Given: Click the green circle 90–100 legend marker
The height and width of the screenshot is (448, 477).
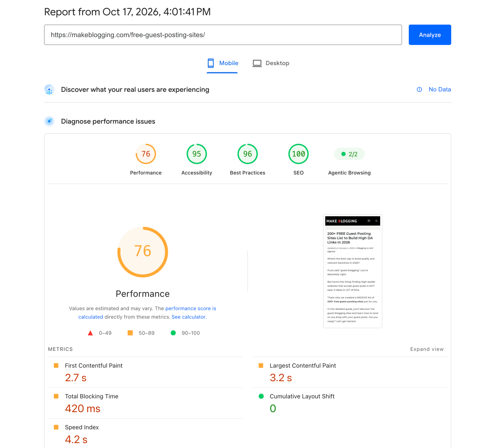Looking at the screenshot, I should pos(173,333).
